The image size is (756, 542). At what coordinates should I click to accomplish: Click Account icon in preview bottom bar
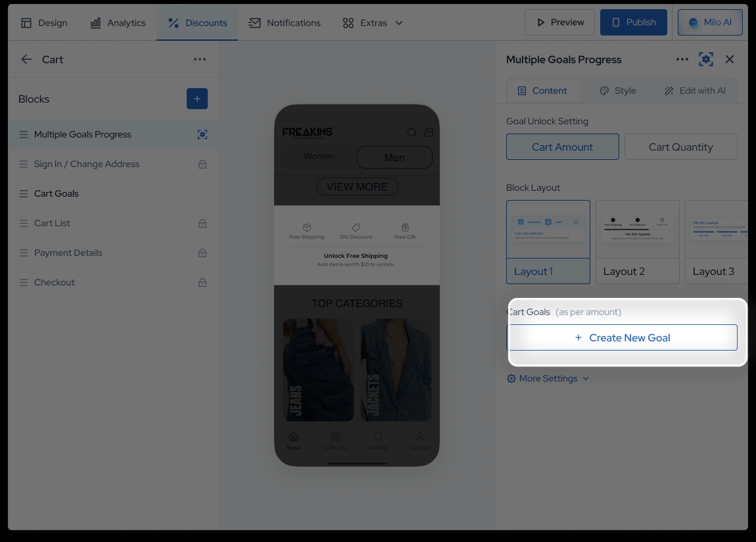[x=421, y=437]
